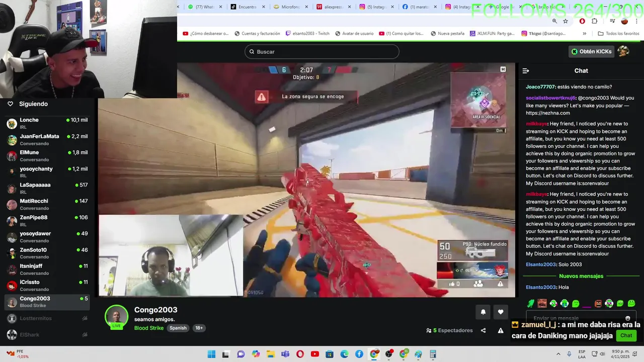Open the user avatar next to Obtén KICKs
The image size is (644, 362).
click(x=623, y=51)
